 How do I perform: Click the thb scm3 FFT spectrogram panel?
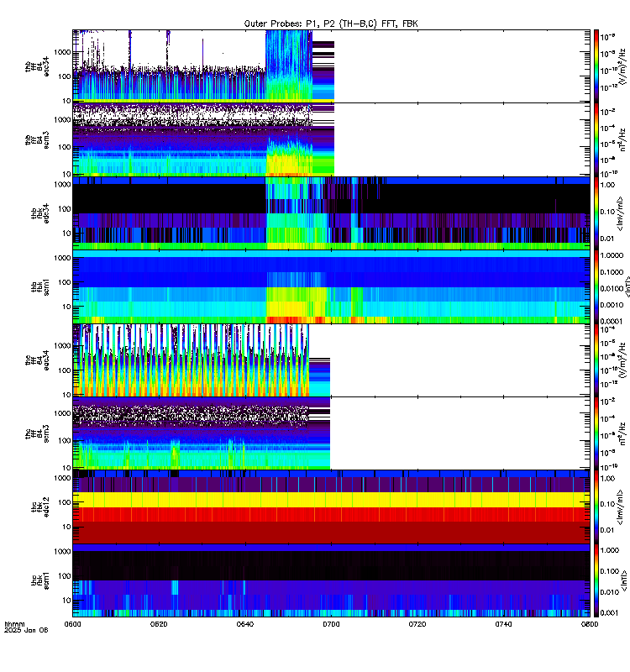[x=331, y=139]
